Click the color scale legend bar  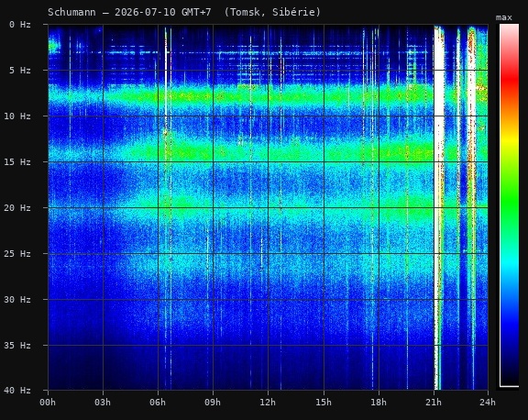pos(509,205)
